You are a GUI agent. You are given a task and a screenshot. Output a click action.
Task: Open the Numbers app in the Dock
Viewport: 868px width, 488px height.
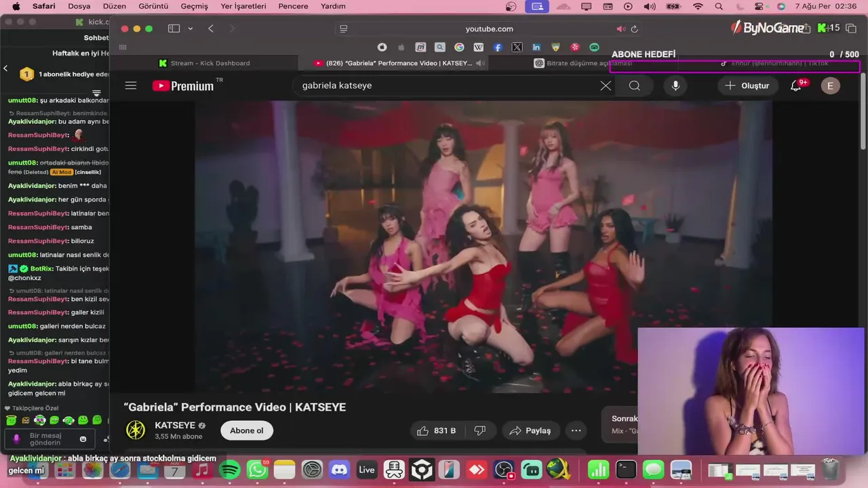[x=598, y=469]
